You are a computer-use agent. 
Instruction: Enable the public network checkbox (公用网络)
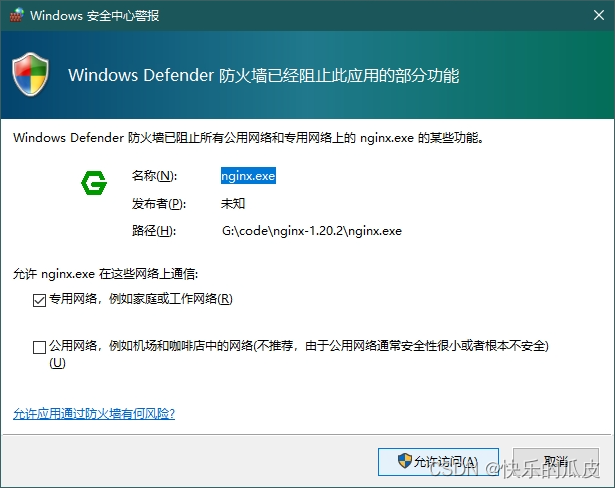tap(39, 347)
